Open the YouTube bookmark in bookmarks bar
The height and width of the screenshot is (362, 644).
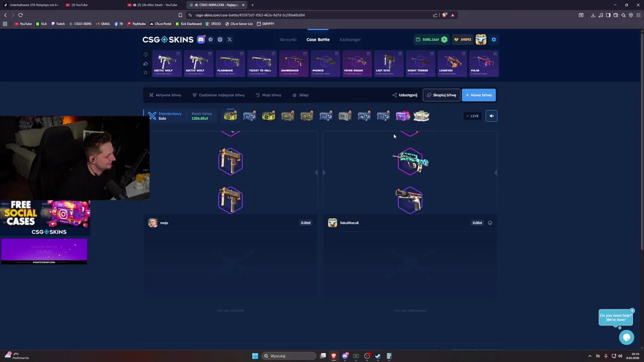click(23, 24)
